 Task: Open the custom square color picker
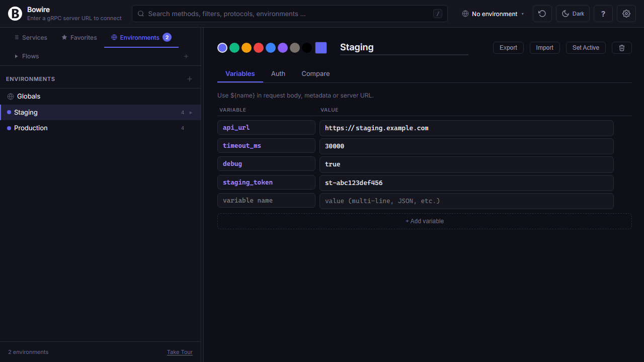(x=321, y=48)
